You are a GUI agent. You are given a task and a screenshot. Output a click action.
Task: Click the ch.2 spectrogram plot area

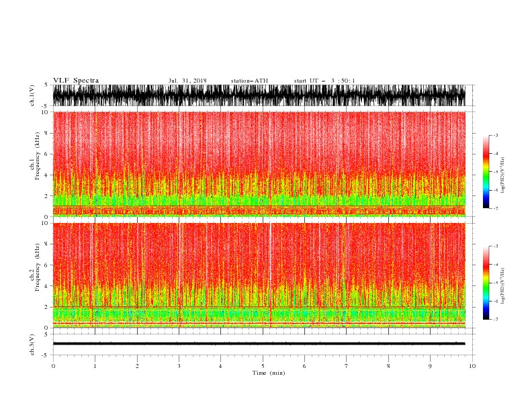pos(259,275)
